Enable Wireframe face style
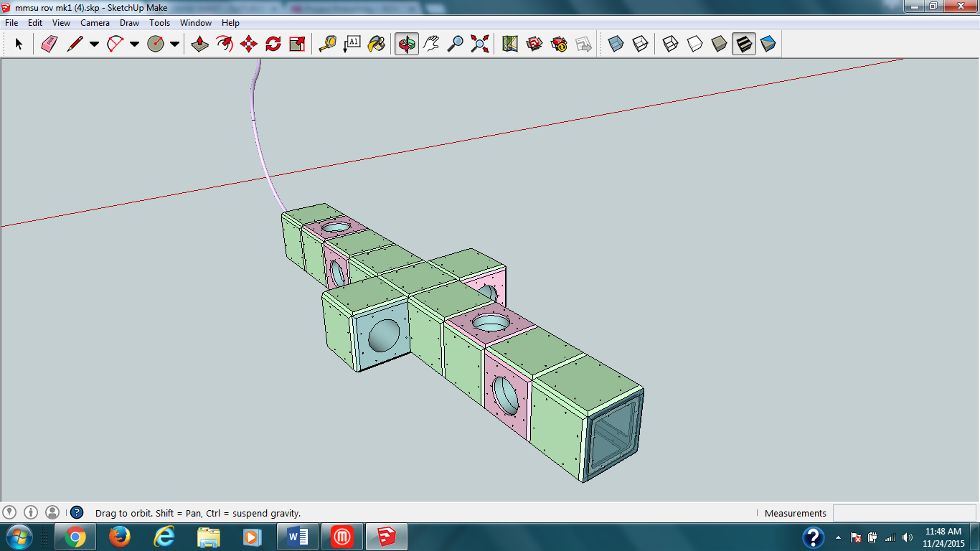The height and width of the screenshot is (551, 980). (x=670, y=44)
